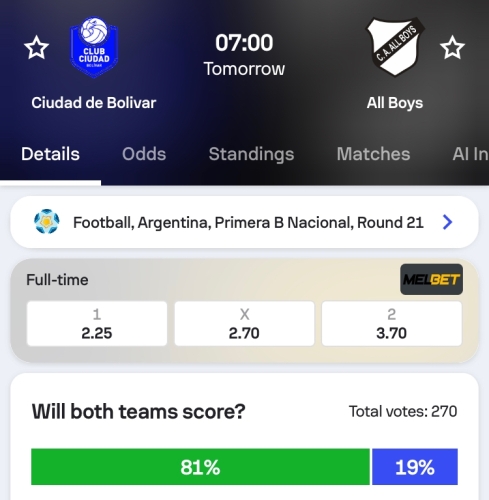Select the Details tab
This screenshot has height=500, width=489.
pos(50,154)
